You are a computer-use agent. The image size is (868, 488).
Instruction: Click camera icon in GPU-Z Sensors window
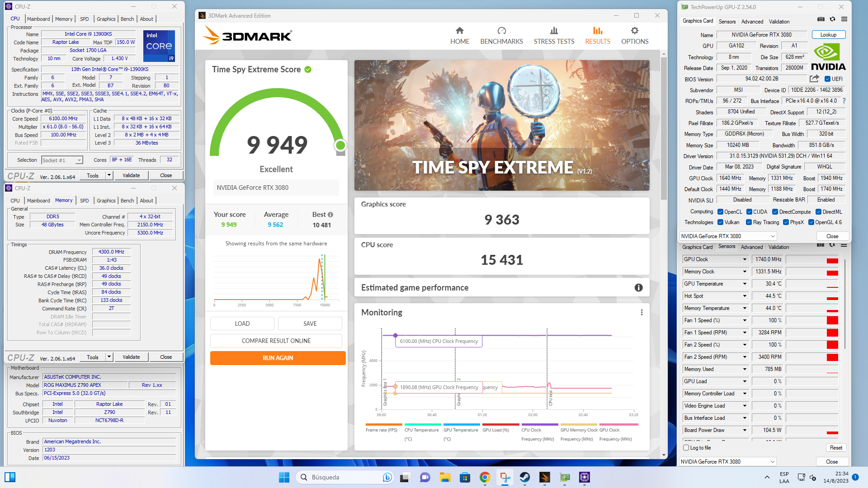[821, 245]
